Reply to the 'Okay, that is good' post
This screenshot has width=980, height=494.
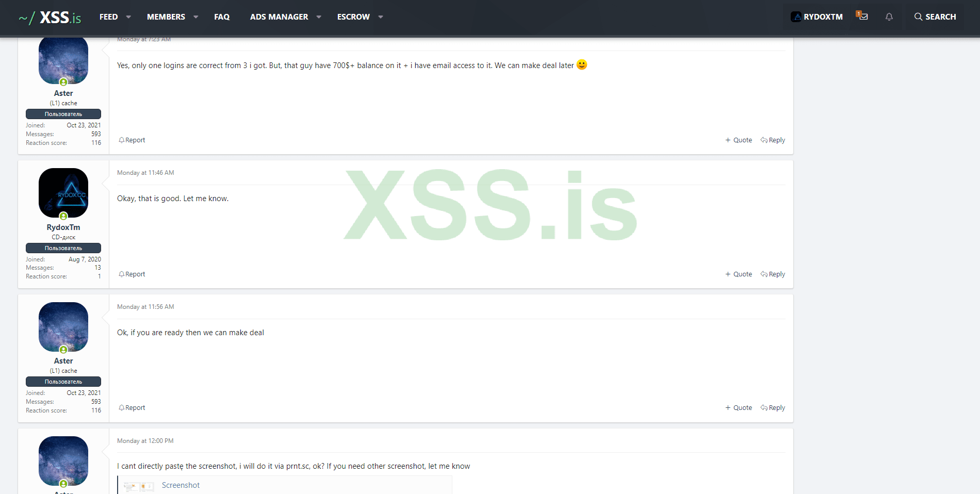773,274
